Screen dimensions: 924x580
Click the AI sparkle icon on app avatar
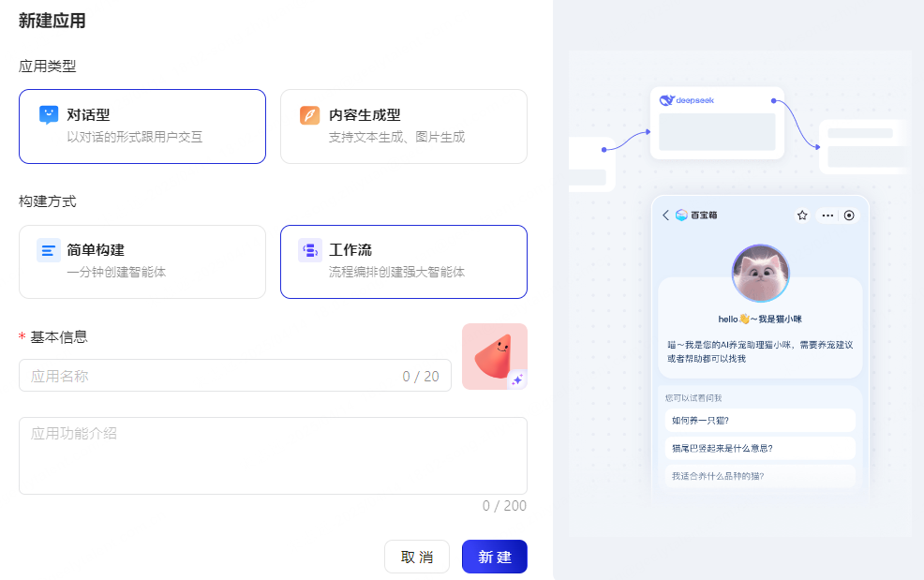tap(516, 379)
